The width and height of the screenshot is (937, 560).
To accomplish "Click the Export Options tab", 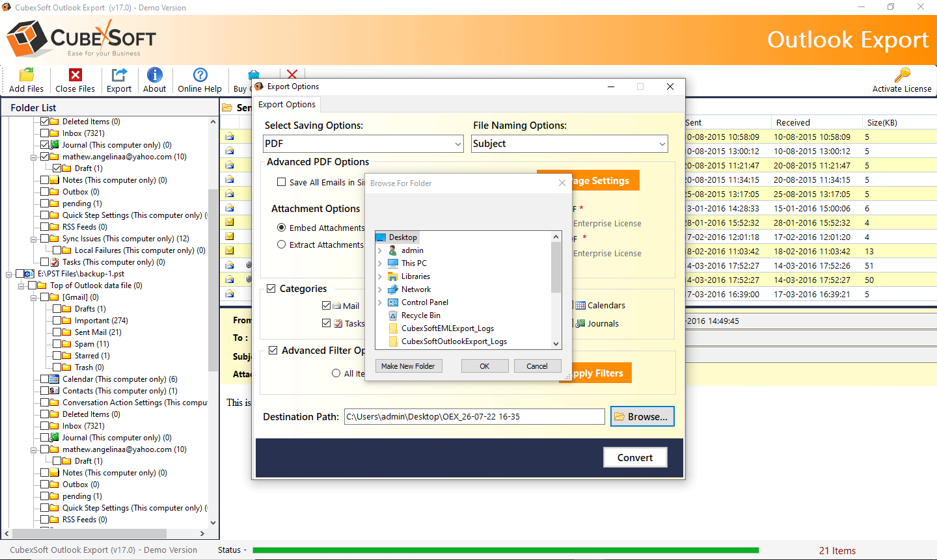I will tap(287, 105).
